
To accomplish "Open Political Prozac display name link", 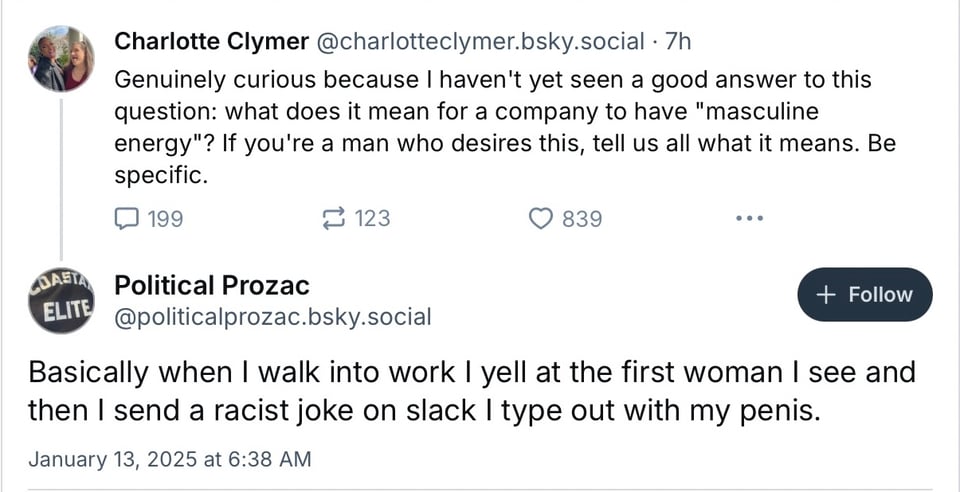I will pos(212,285).
